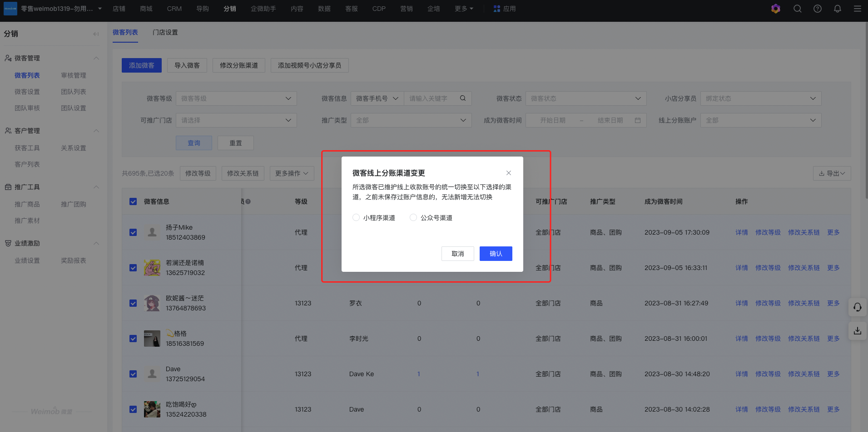Uncheck the row for 若澜还是诺楠
Image resolution: width=868 pixels, height=432 pixels.
133,268
